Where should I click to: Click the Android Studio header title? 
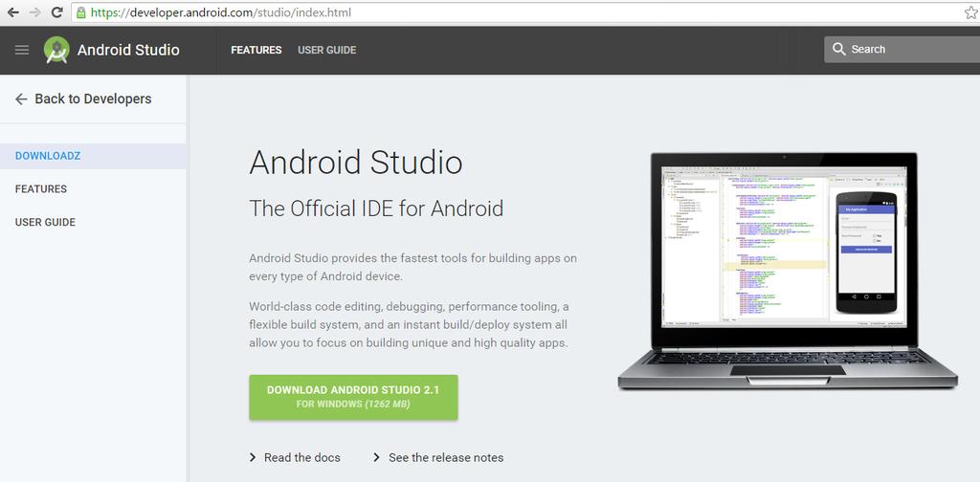pos(128,50)
